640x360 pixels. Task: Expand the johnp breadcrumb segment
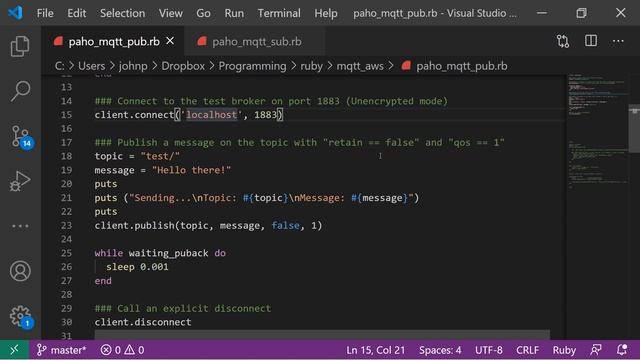[x=133, y=66]
